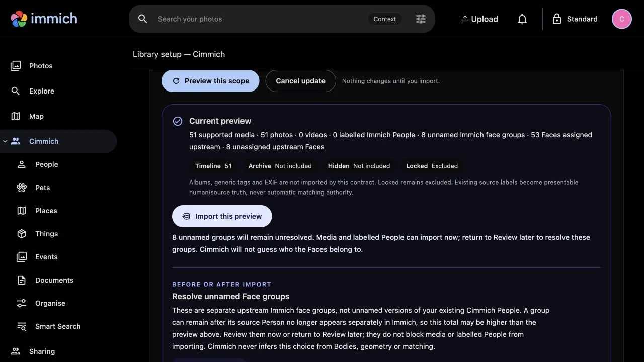The width and height of the screenshot is (644, 362).
Task: Click the Current preview check icon
Action: point(178,121)
